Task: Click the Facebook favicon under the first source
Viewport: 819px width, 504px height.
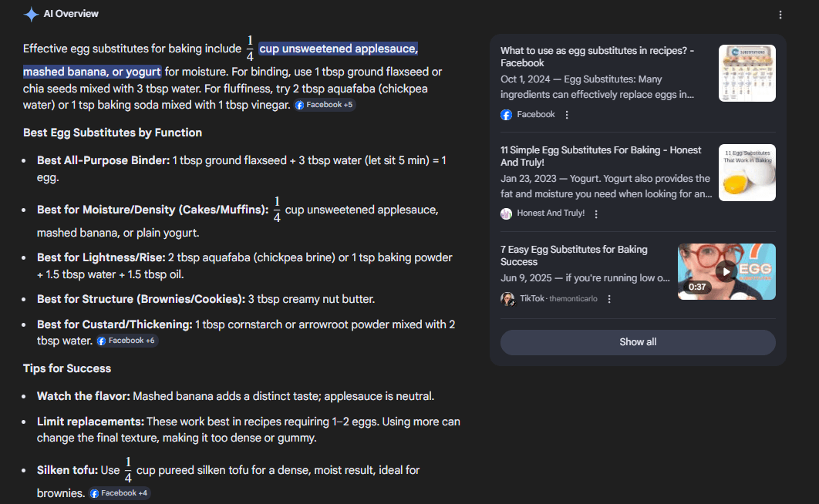Action: [x=505, y=114]
